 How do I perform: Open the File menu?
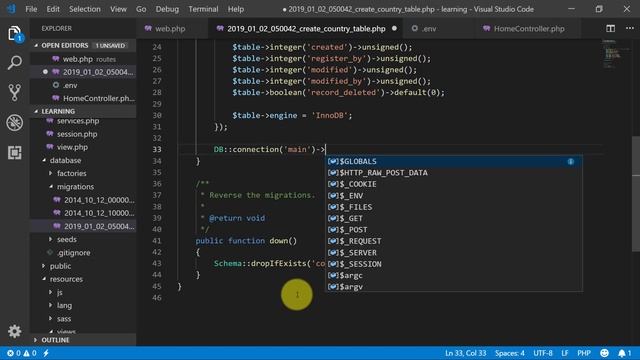point(31,9)
